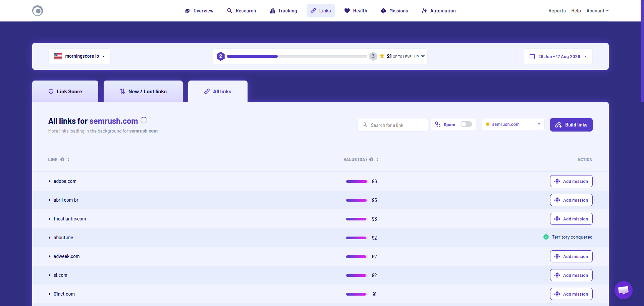Expand the theatlantic.com row
The width and height of the screenshot is (644, 306).
(x=50, y=219)
